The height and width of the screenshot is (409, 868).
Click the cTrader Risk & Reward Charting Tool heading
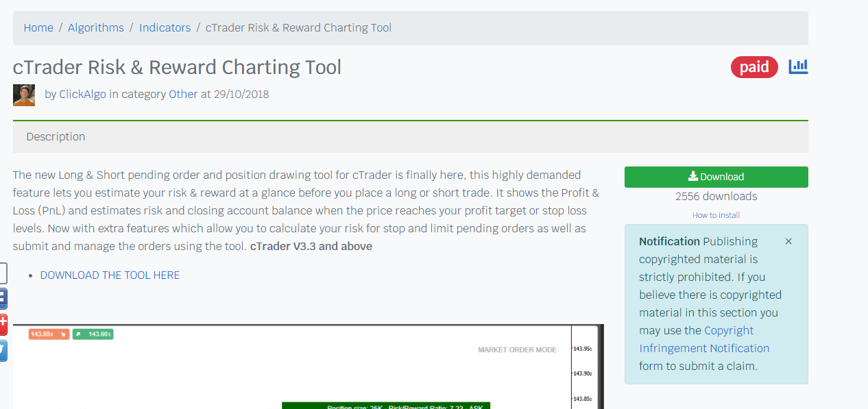(177, 67)
